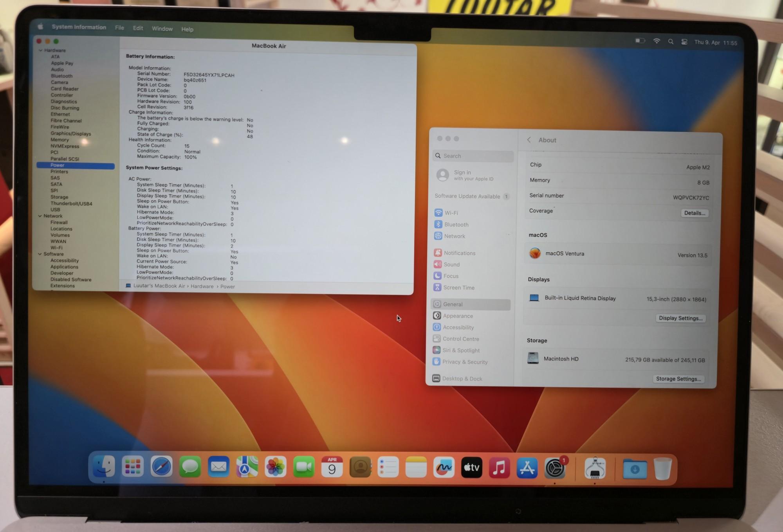Select Notifications in settings sidebar

tap(459, 253)
